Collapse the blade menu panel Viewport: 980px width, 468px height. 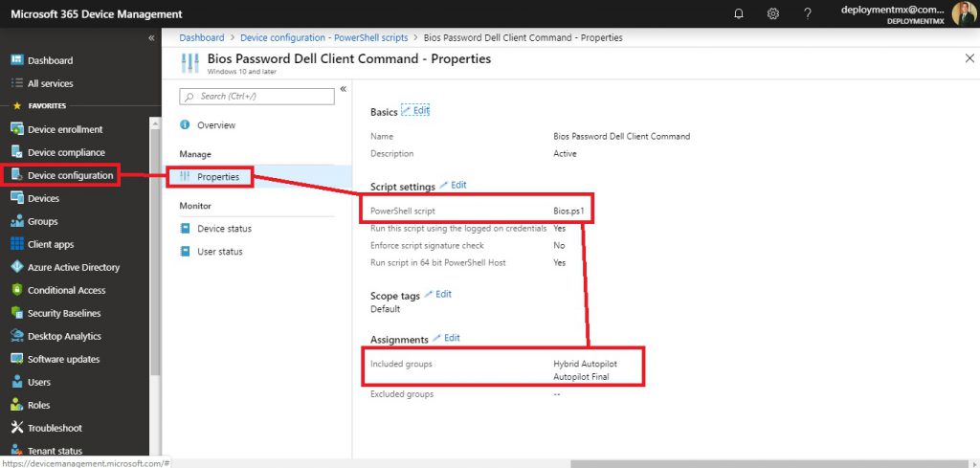pyautogui.click(x=343, y=89)
